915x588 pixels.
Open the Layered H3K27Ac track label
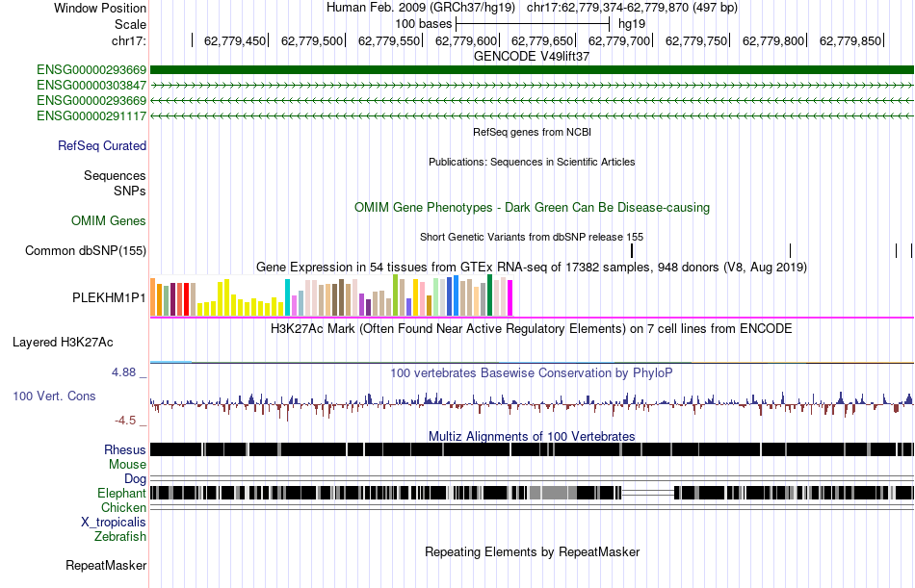coord(63,343)
